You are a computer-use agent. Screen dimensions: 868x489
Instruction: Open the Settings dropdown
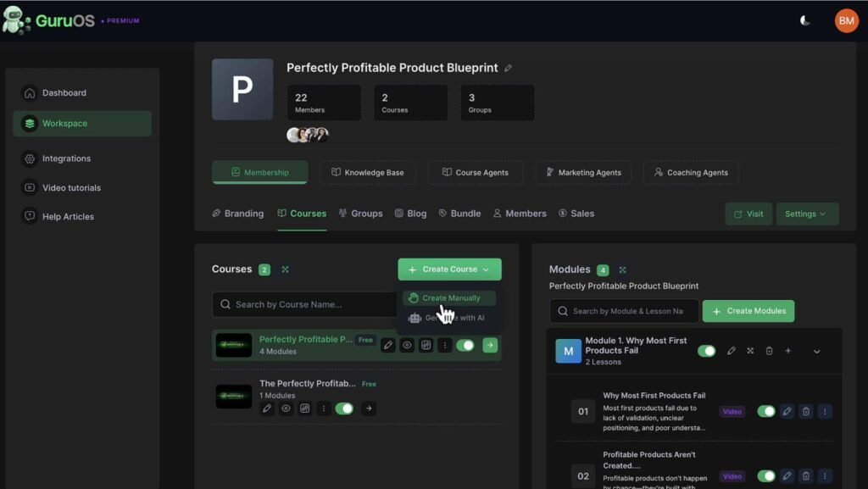point(807,214)
